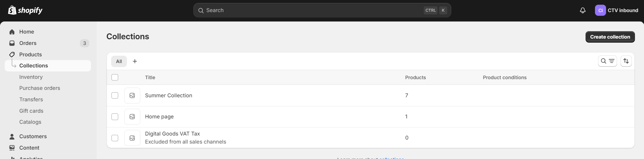Open the notifications bell
This screenshot has width=644, height=159.
pyautogui.click(x=583, y=10)
